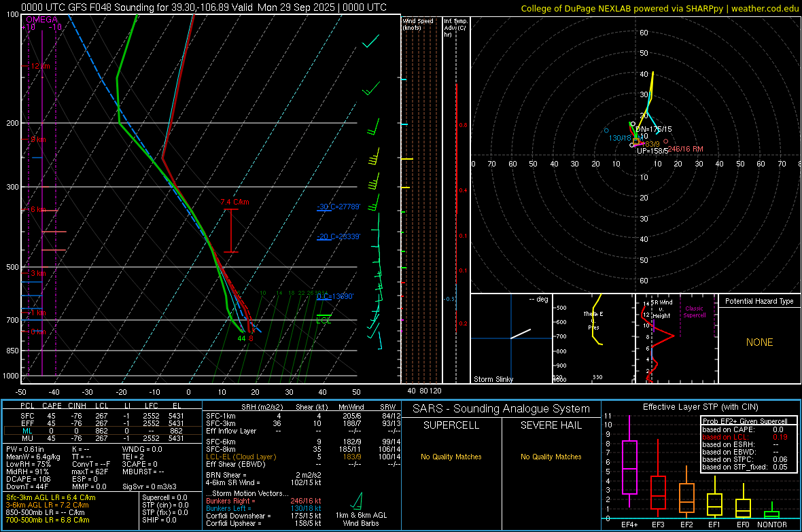Click the Effective Layer STP (with CIN) title
Viewport: 802px width, 532px height.
(x=700, y=407)
